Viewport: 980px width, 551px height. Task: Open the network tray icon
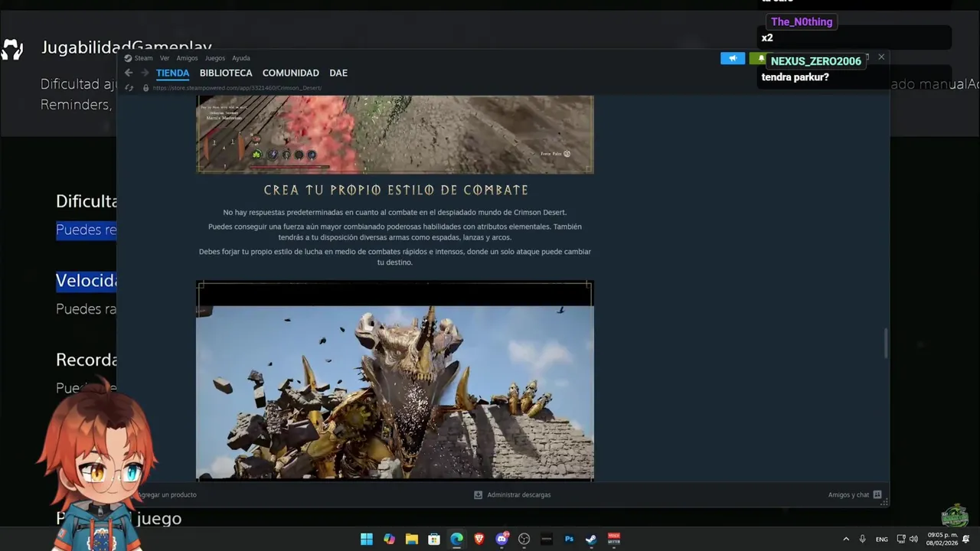point(901,539)
